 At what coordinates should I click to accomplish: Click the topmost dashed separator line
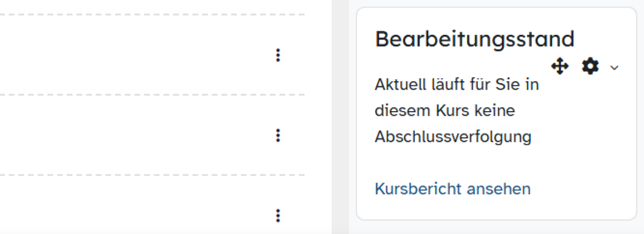(152, 15)
